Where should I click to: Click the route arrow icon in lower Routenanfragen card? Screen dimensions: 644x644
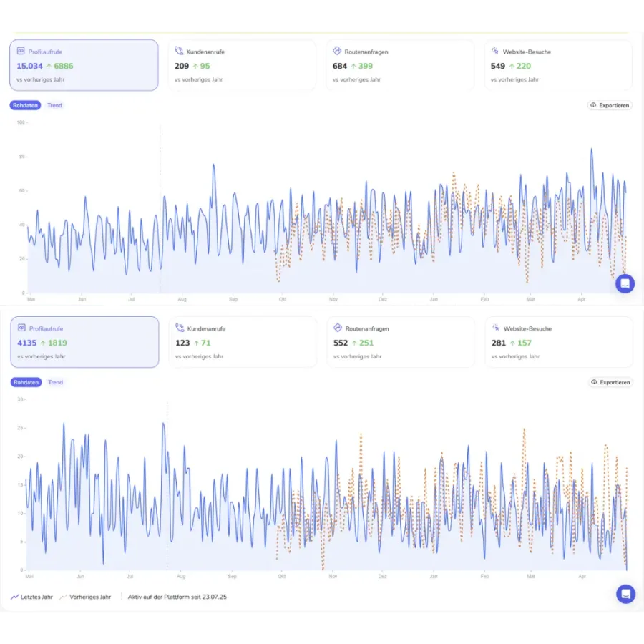338,328
